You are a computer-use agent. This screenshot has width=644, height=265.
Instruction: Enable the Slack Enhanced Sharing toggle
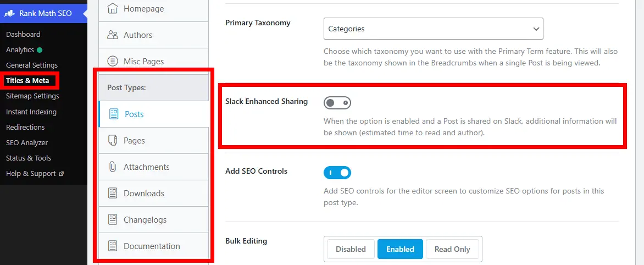click(x=337, y=103)
